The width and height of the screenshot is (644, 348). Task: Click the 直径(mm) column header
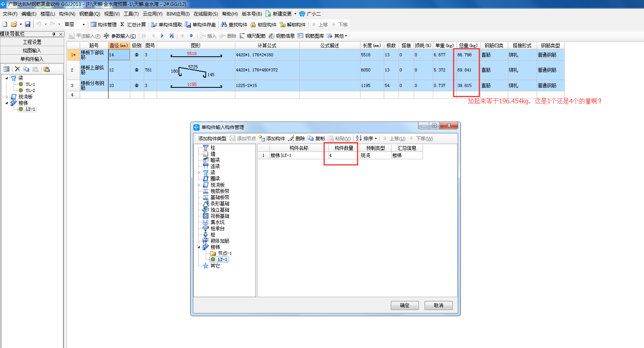pyautogui.click(x=119, y=45)
